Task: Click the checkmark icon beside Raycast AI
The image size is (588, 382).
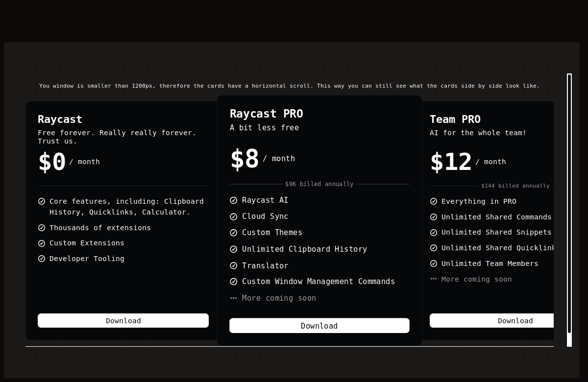Action: (234, 200)
